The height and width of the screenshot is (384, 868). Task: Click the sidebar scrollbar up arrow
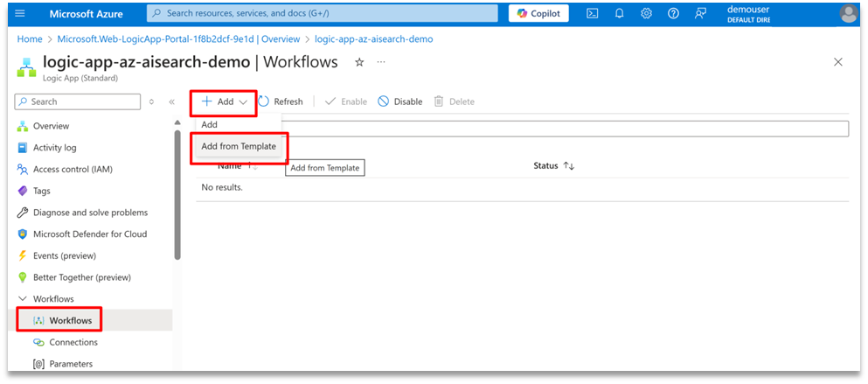[x=177, y=122]
